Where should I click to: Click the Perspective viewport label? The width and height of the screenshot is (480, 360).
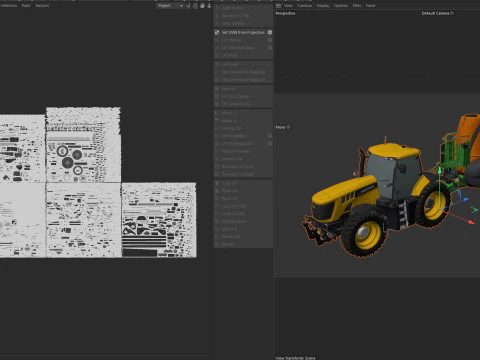285,13
